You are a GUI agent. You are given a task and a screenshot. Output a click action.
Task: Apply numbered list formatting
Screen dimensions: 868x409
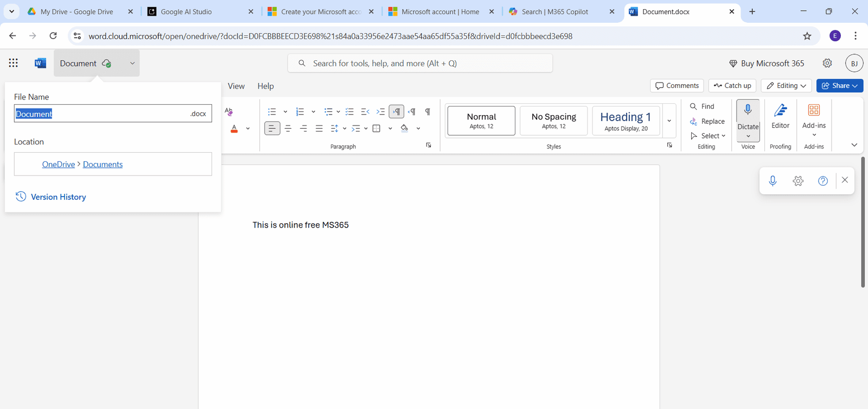pyautogui.click(x=300, y=112)
